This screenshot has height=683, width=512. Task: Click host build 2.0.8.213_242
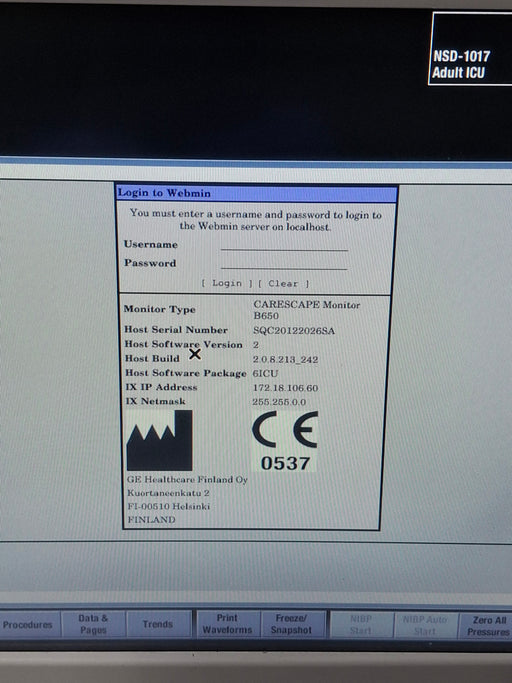click(x=285, y=359)
